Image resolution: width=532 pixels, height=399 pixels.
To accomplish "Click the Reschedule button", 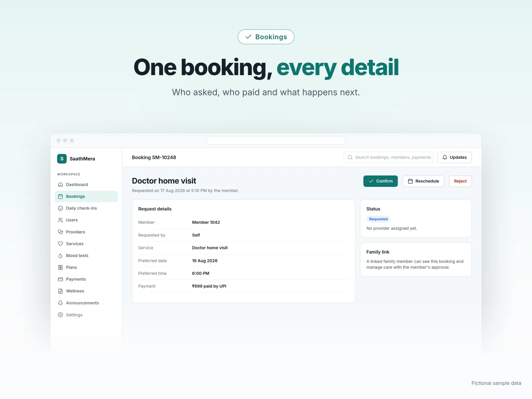I will point(423,181).
